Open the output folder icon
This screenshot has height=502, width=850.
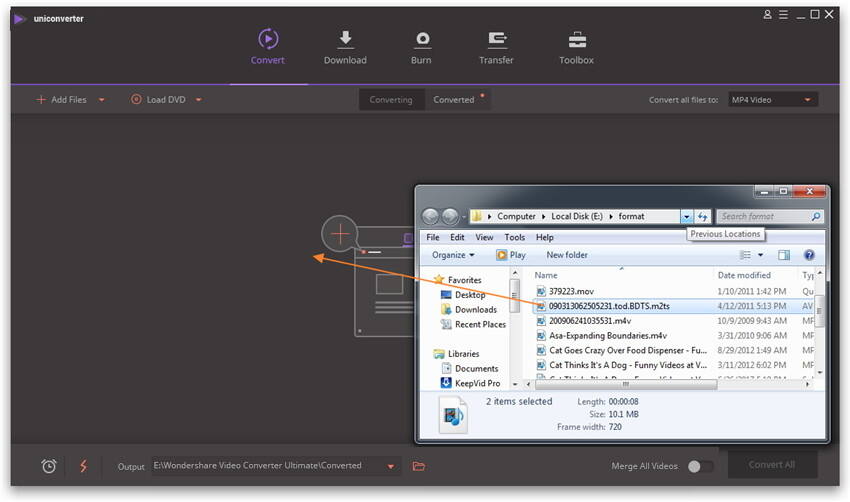tap(418, 466)
